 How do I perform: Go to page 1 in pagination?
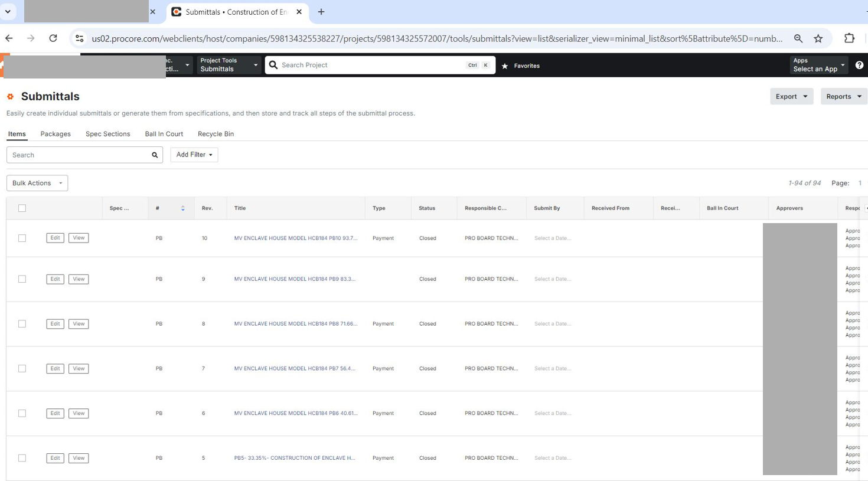tap(860, 184)
